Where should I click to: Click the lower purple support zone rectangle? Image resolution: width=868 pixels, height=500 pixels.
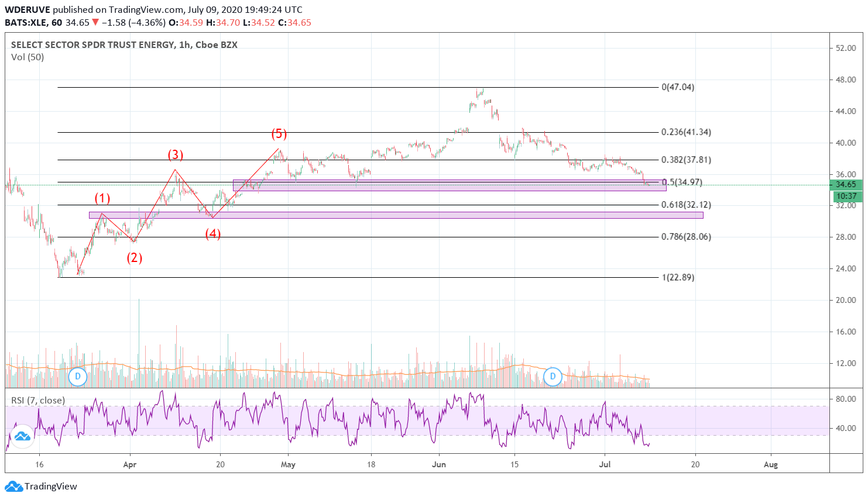(396, 215)
